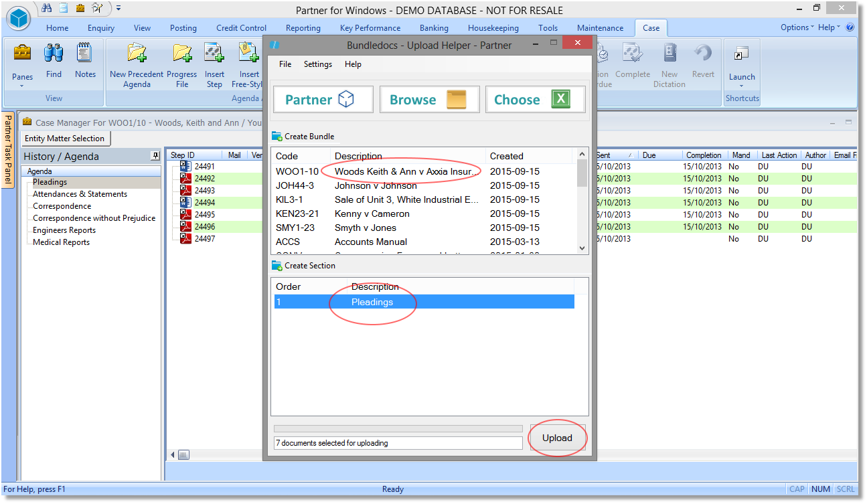Click the Upload button
The width and height of the screenshot is (867, 504).
point(557,438)
